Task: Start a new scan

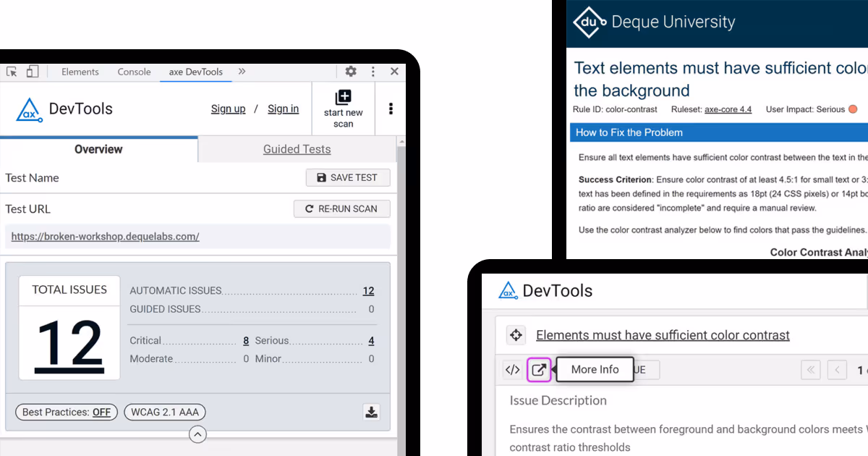Action: [x=343, y=109]
